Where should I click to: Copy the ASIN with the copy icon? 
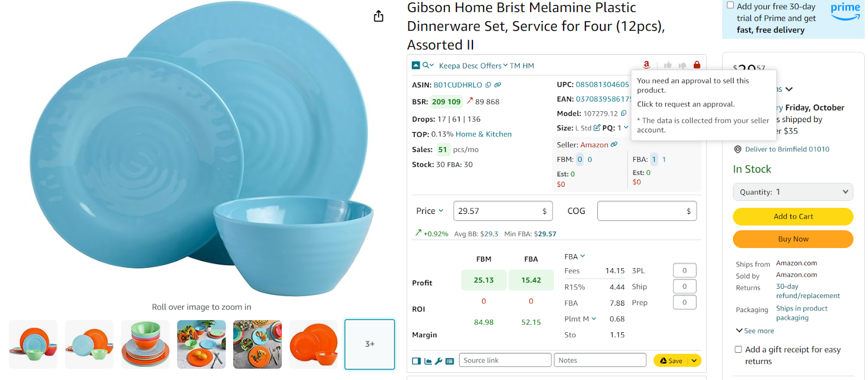click(x=488, y=85)
